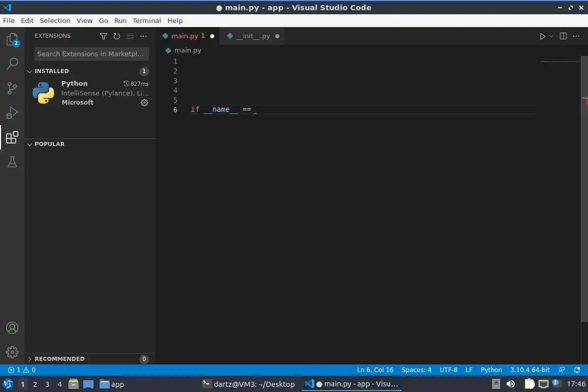This screenshot has height=392, width=588.
Task: Open the Explorer view in activity bar
Action: [x=12, y=39]
